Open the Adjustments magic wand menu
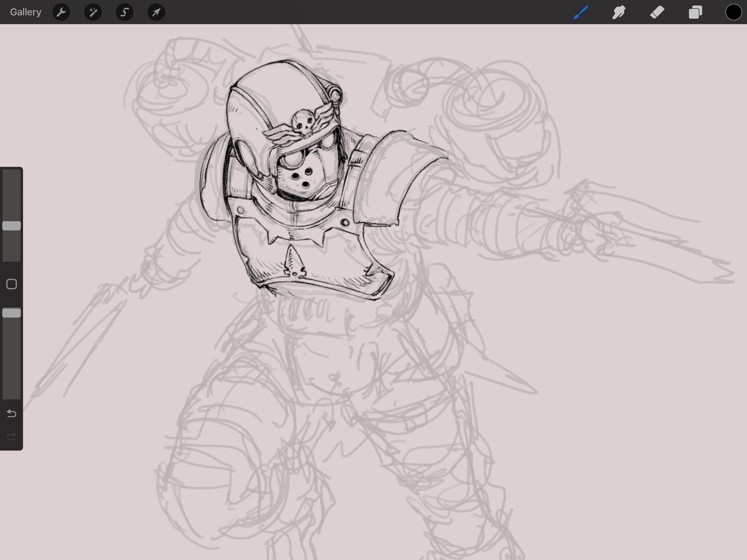The width and height of the screenshot is (747, 560). pos(93,12)
